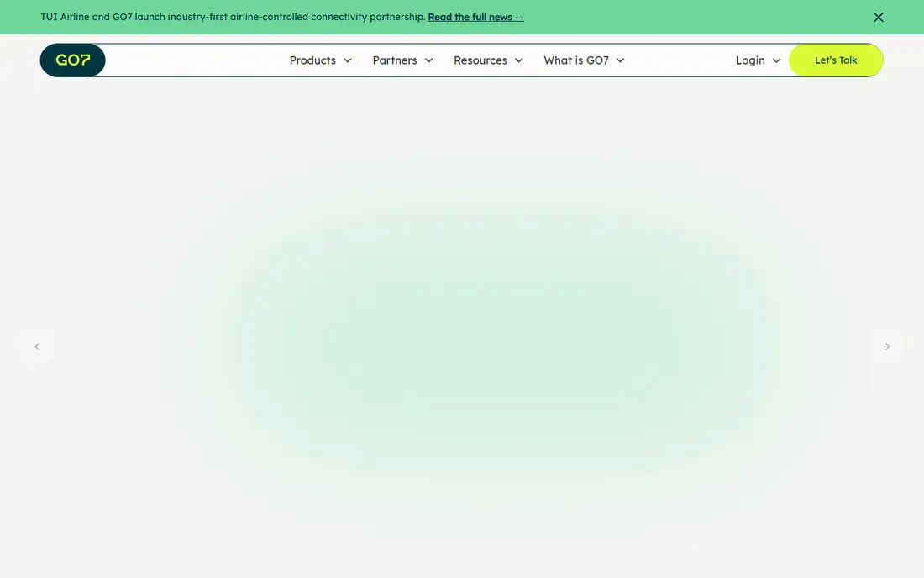Dismiss the announcement banner with the X
Viewport: 924px width, 578px height.
coord(878,17)
